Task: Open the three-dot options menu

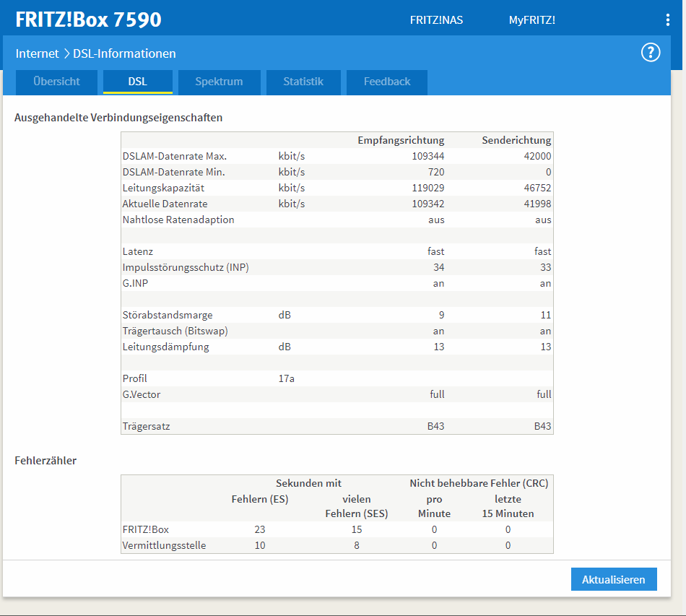Action: (667, 19)
